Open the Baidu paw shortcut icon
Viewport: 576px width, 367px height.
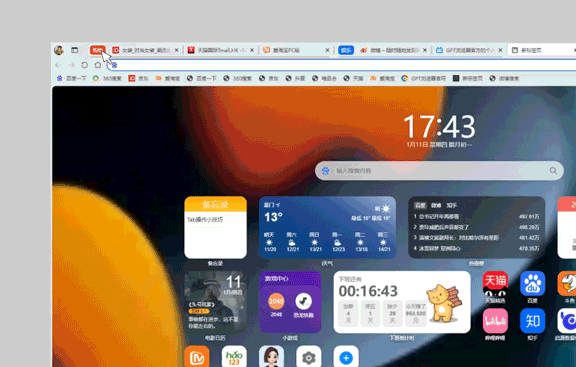point(532,284)
